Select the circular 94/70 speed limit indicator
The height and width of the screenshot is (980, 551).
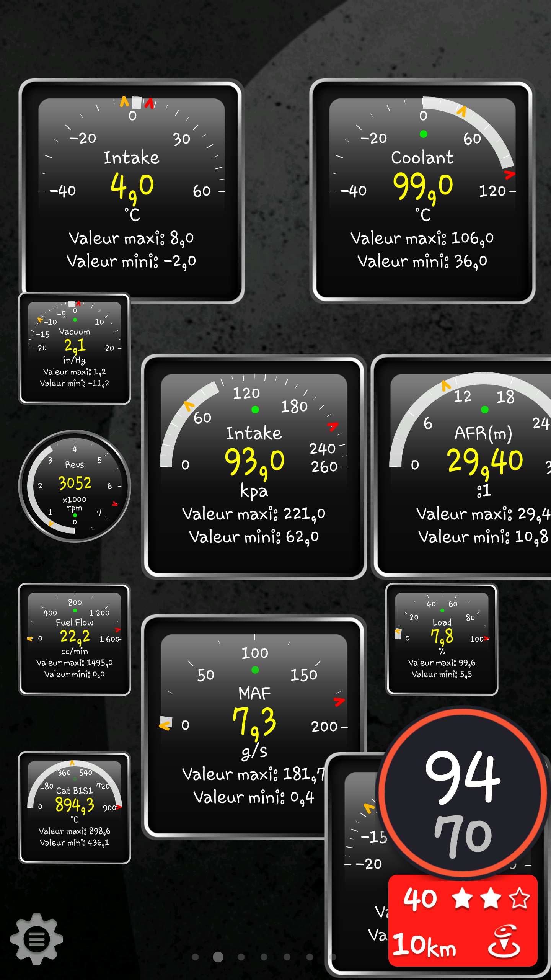(463, 793)
